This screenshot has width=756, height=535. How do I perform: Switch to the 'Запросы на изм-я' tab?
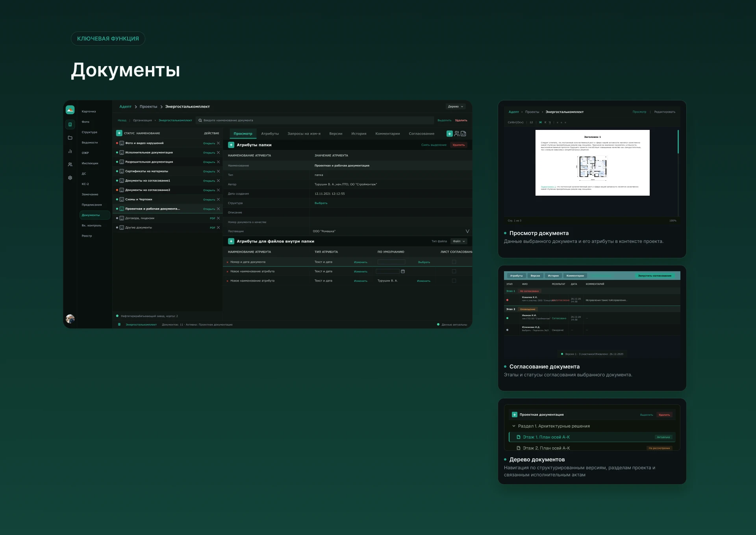[x=304, y=134]
